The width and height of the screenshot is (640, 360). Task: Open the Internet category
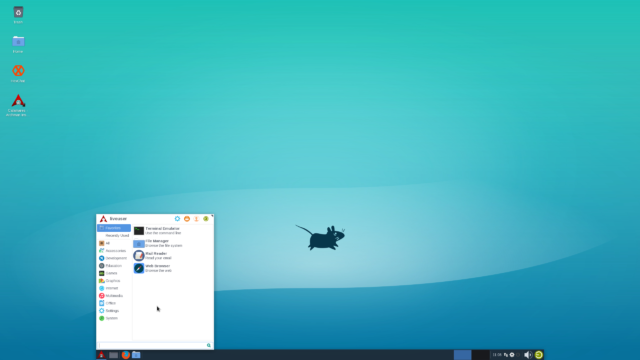pyautogui.click(x=114, y=288)
